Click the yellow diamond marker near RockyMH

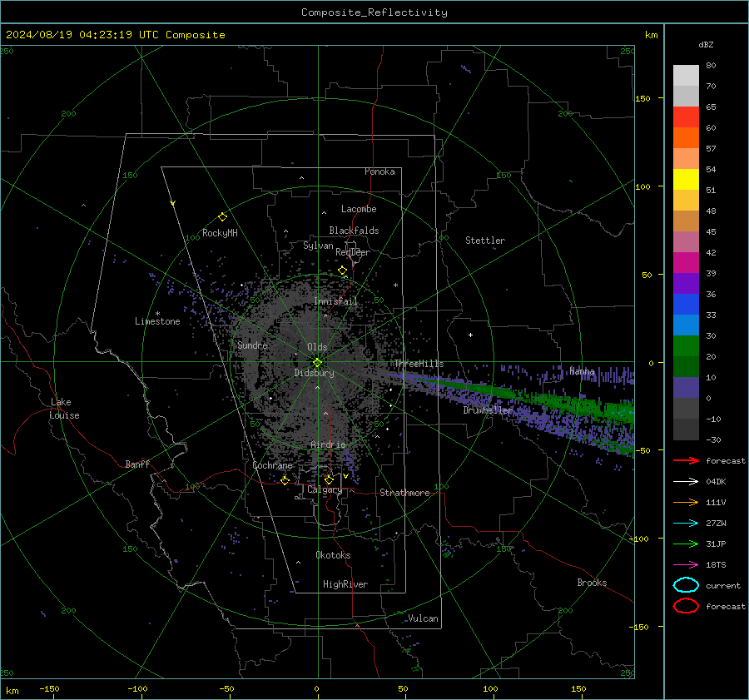pyautogui.click(x=222, y=217)
